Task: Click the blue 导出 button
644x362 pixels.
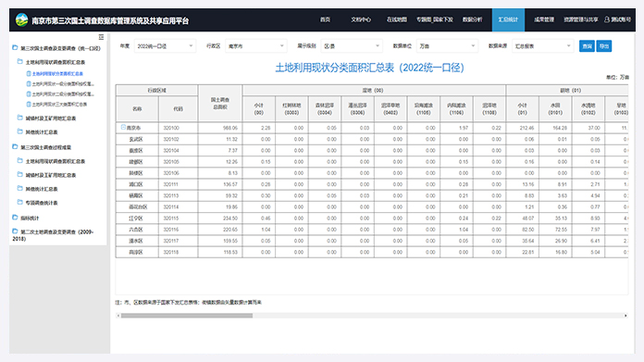Action: 603,46
